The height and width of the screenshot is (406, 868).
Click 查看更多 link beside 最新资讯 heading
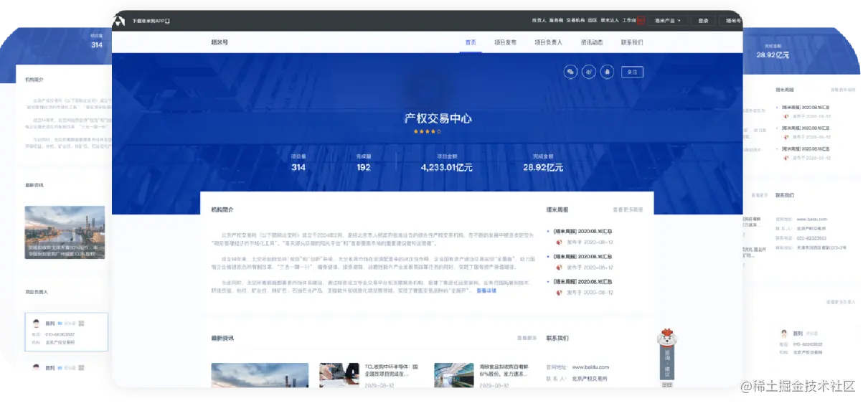pyautogui.click(x=527, y=337)
